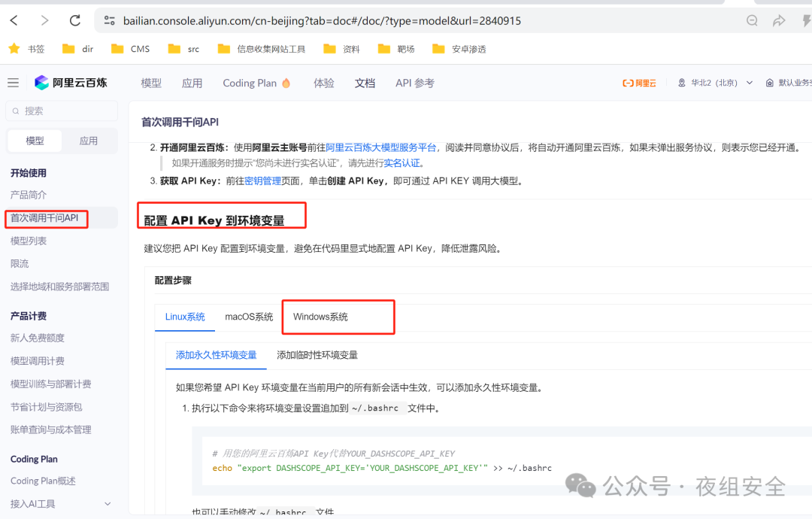
Task: Select the 应用 tab in the sidebar
Action: 88,141
